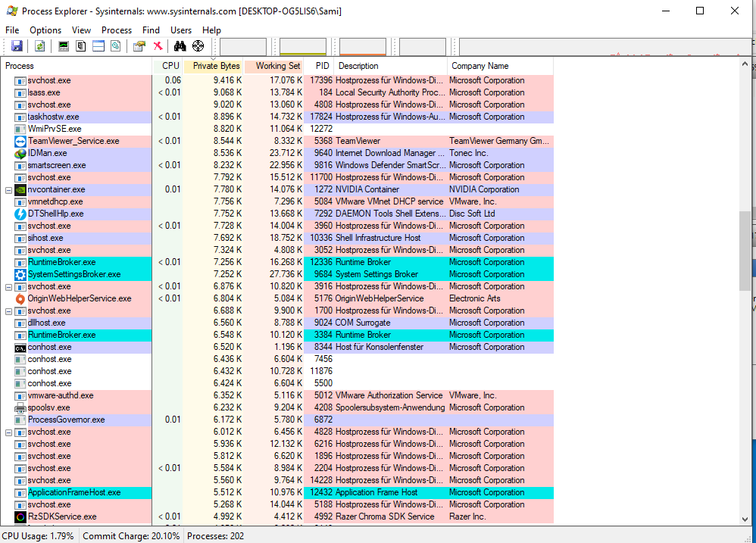Click the SystemSettingsBroker.exe gear icon
Viewport: 756px width, 543px height.
(20, 275)
